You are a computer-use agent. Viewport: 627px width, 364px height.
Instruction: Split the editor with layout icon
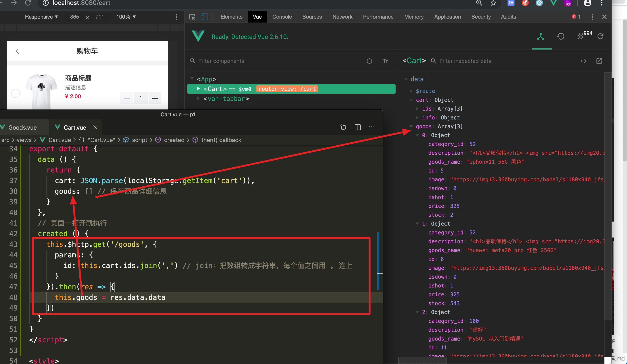pyautogui.click(x=358, y=127)
